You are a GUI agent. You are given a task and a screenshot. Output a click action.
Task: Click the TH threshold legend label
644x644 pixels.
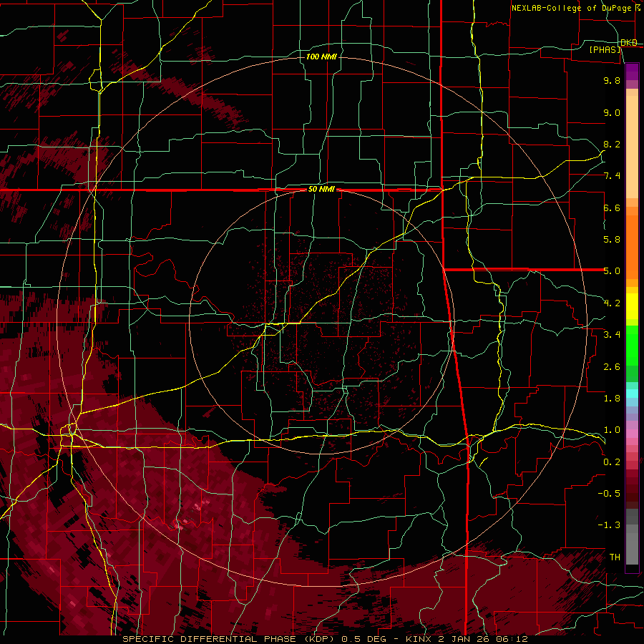tap(615, 557)
